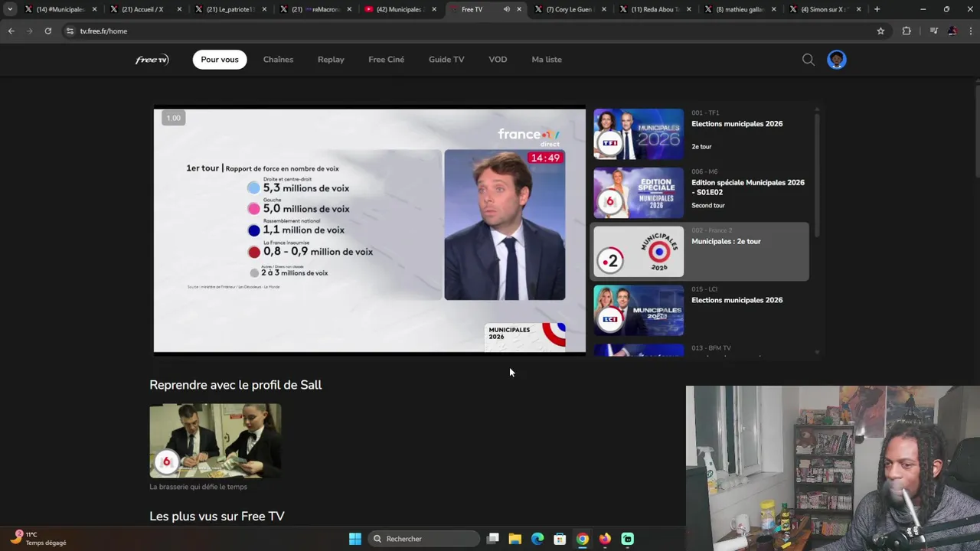Image resolution: width=980 pixels, height=551 pixels.
Task: Open the tab search dropdown arrow
Action: (10, 9)
